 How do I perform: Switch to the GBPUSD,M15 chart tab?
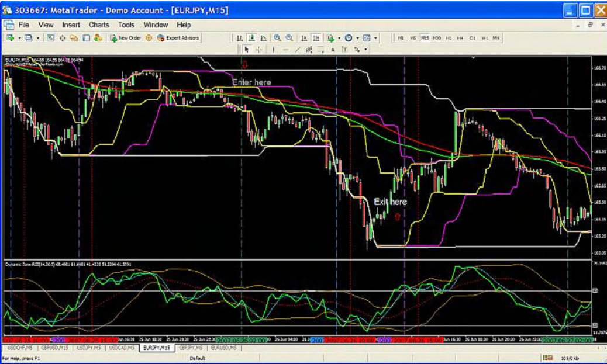pos(54,348)
